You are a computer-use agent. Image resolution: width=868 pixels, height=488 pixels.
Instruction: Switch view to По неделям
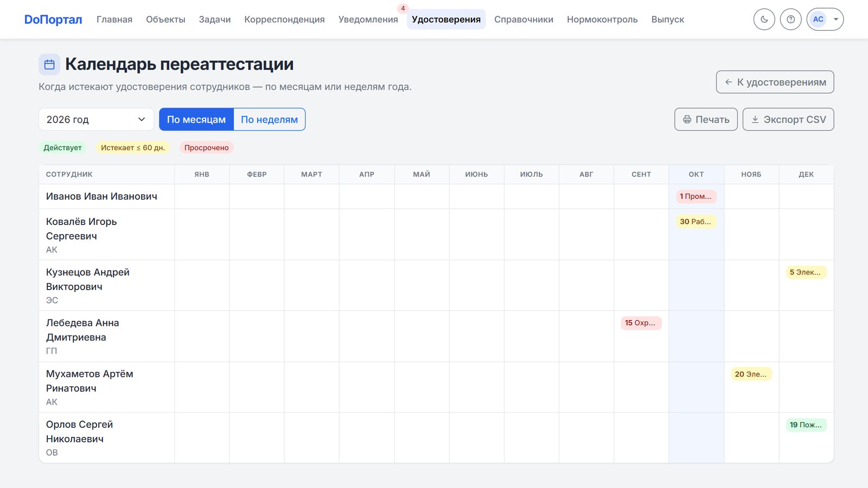click(269, 119)
